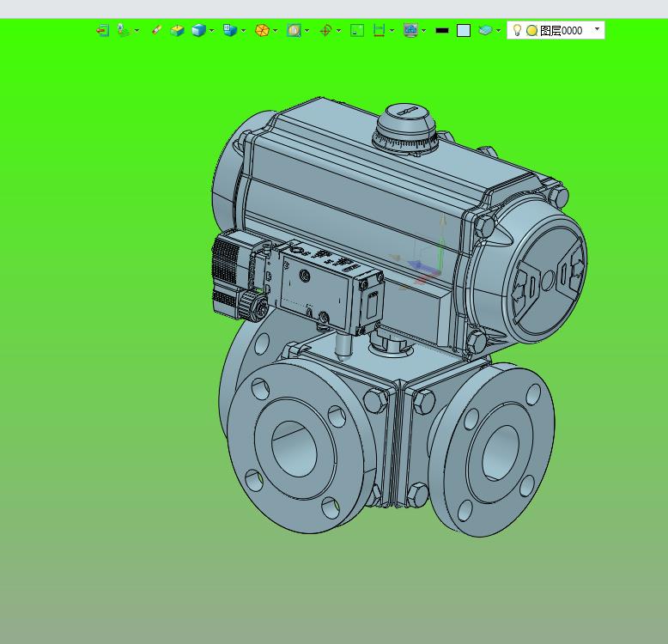Click the dimension measurement icon
This screenshot has width=668, height=644.
[379, 30]
